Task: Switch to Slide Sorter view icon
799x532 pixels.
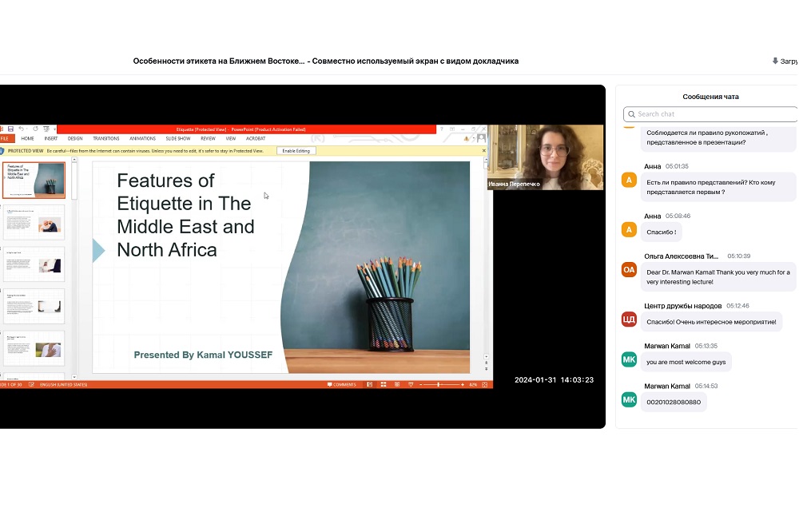Action: [x=383, y=384]
